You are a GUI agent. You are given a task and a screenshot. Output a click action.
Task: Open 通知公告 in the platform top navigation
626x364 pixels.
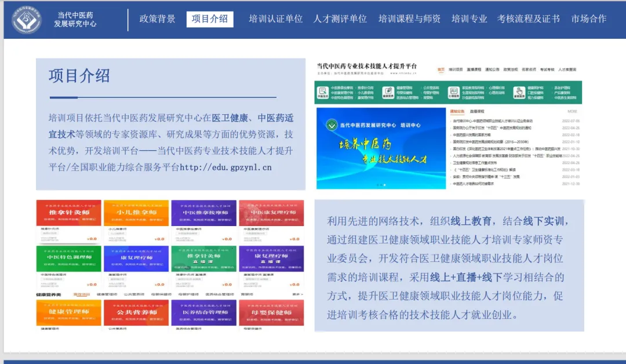(x=492, y=70)
